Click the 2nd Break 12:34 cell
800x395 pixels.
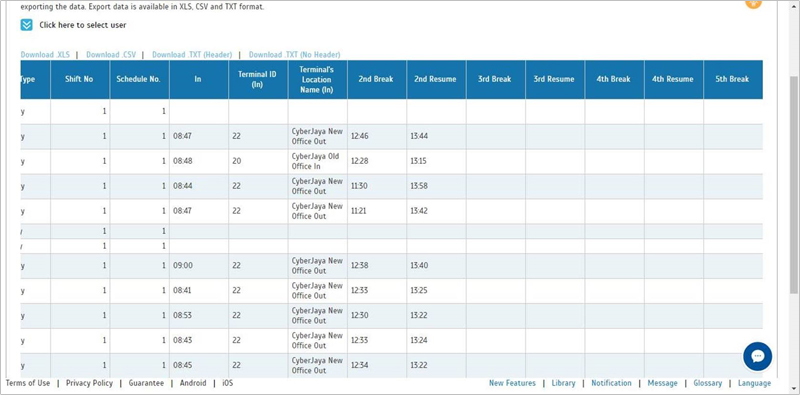(x=377, y=365)
